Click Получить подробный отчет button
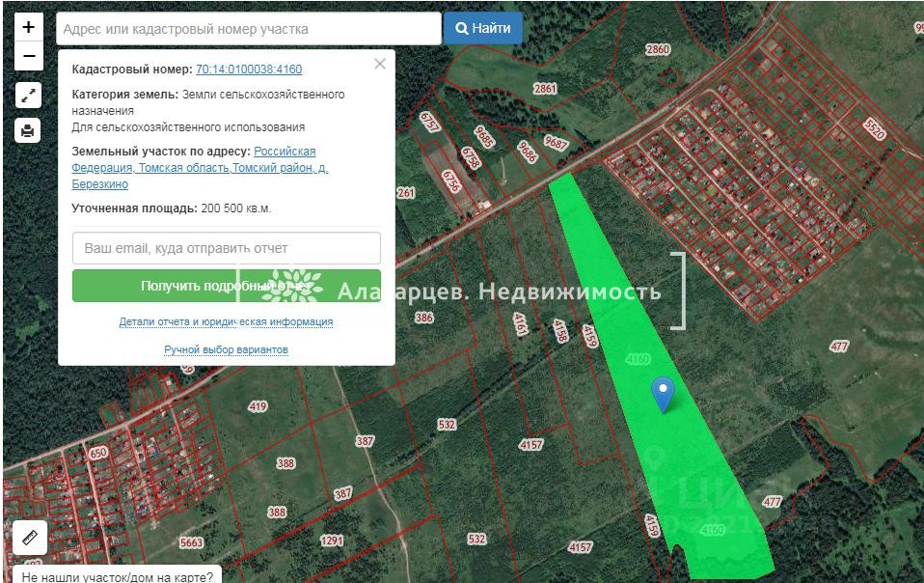 click(227, 286)
